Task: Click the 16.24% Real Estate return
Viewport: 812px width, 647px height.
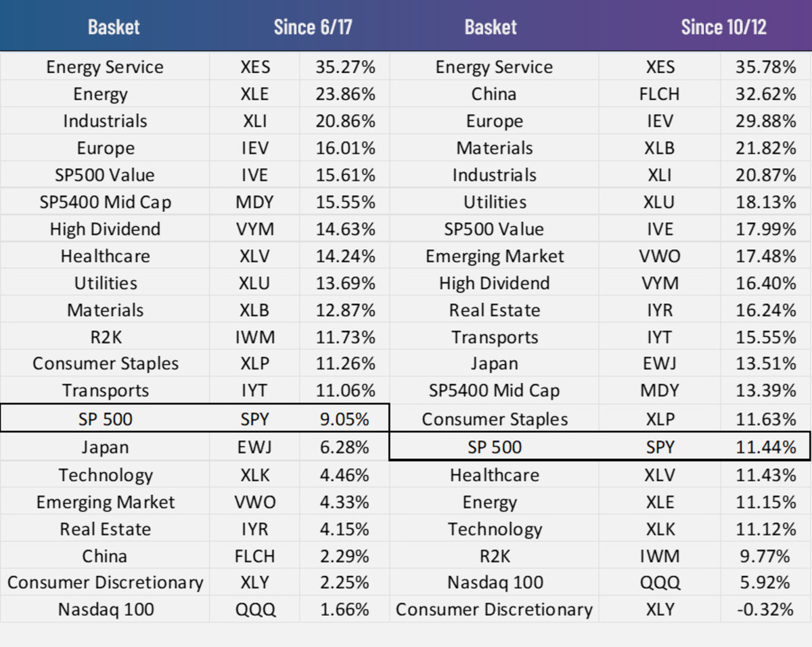Action: pos(766,311)
